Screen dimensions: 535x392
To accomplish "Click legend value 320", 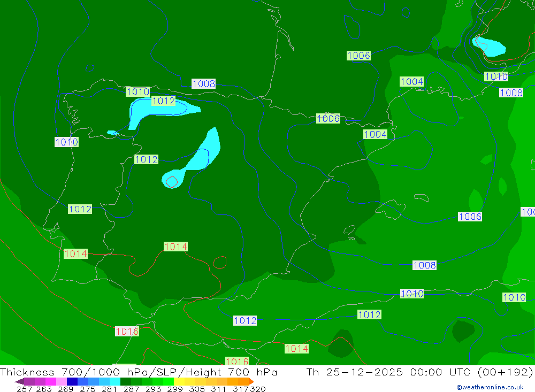I will (x=258, y=389).
